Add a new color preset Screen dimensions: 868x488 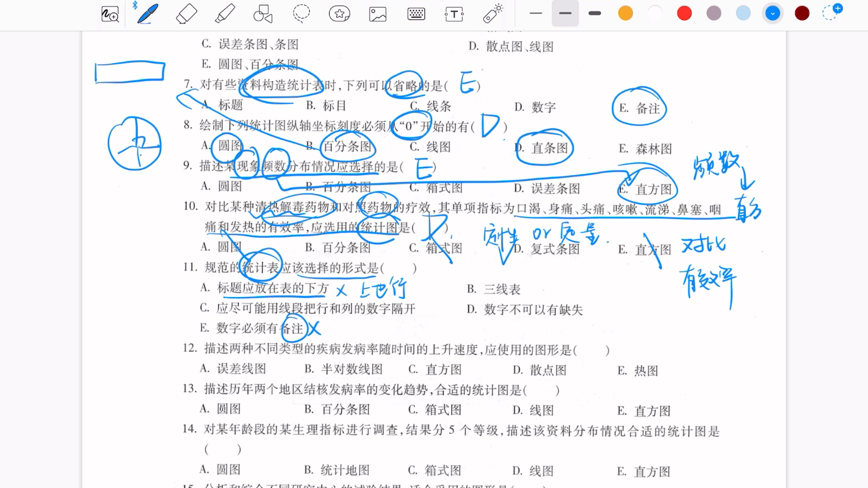coord(832,11)
